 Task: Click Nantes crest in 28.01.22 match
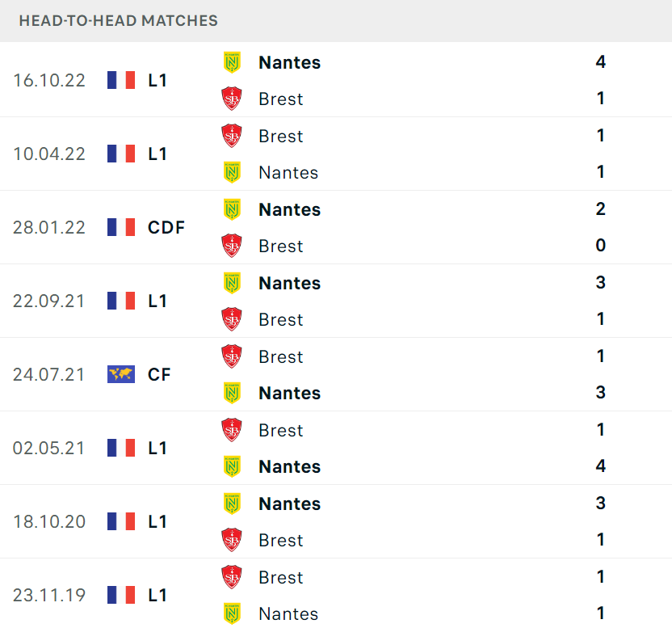pyautogui.click(x=232, y=210)
